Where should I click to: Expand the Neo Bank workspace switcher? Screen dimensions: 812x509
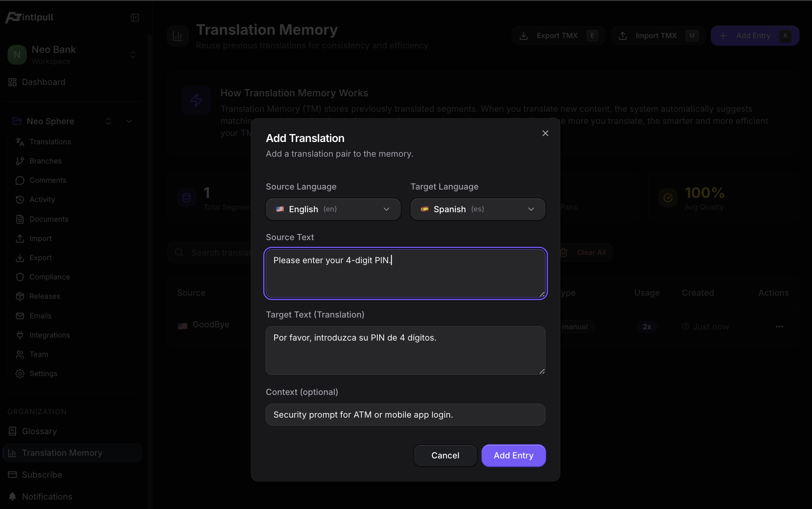point(133,55)
